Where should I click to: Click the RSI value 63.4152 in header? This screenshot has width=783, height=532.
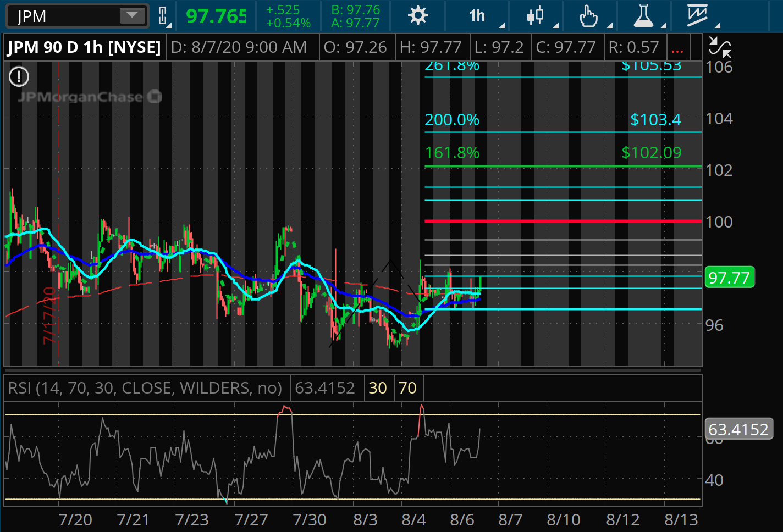pos(325,388)
